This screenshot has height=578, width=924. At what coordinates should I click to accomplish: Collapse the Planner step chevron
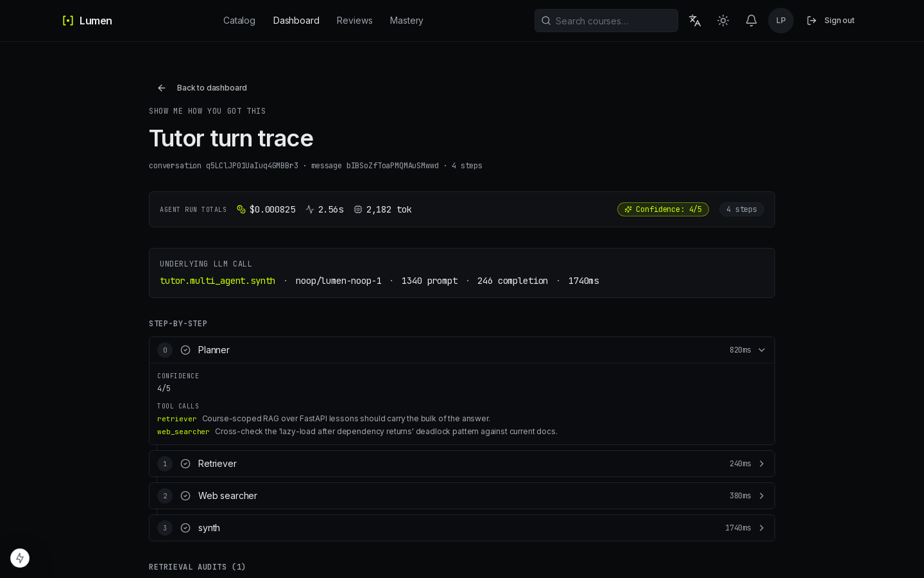pyautogui.click(x=762, y=350)
